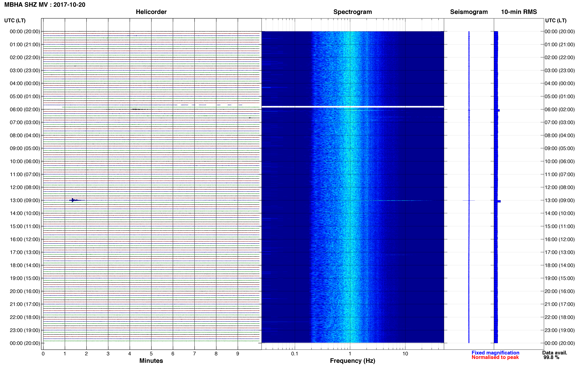Click the 'Seismogram' column heading
The height and width of the screenshot is (368, 588).
click(x=469, y=12)
